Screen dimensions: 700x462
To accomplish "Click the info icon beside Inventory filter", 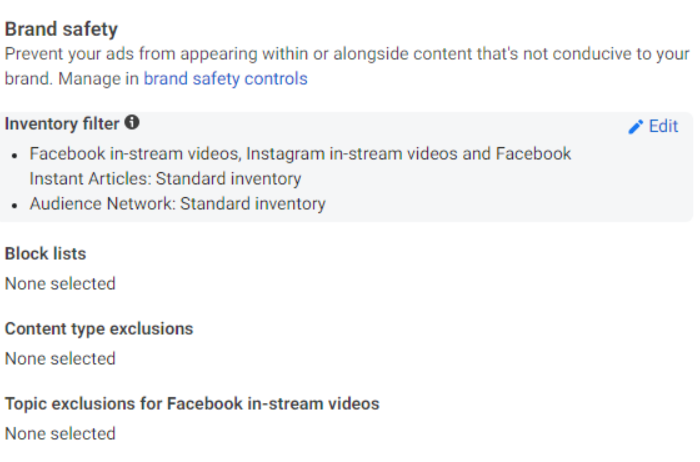I will (132, 124).
